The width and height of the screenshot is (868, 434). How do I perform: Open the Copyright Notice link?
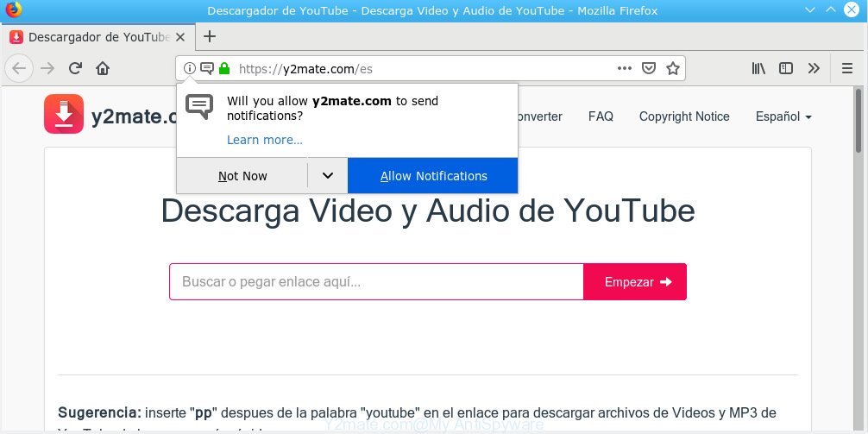(684, 116)
